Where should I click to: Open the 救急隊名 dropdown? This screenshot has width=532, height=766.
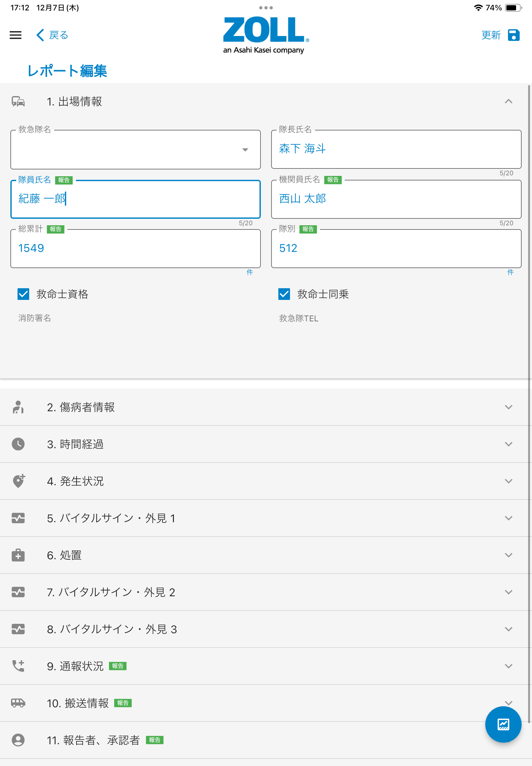244,149
